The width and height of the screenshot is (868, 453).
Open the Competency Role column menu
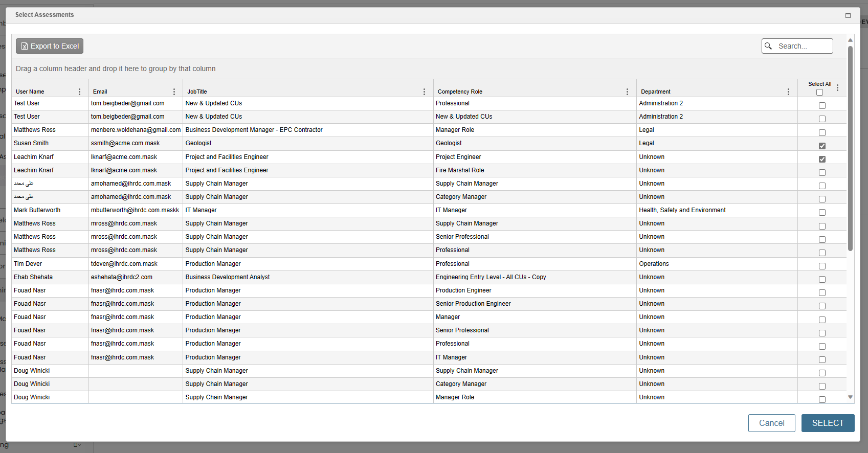[x=627, y=92]
